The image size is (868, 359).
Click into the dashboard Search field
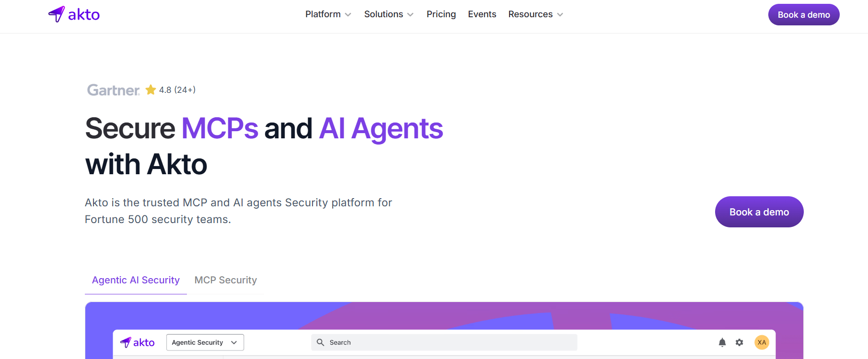(444, 342)
